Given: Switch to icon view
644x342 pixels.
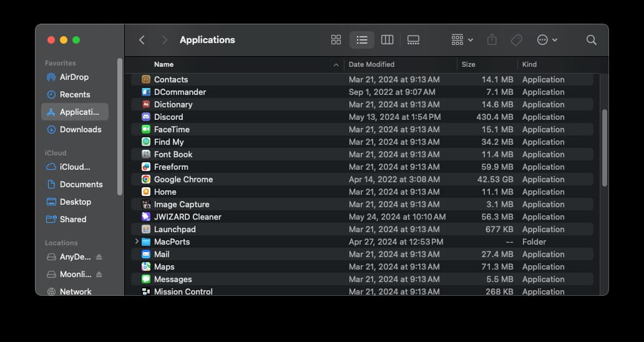Looking at the screenshot, I should (x=336, y=40).
